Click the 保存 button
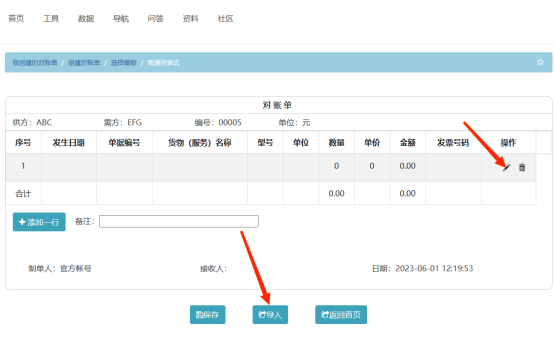The width and height of the screenshot is (554, 363). (207, 315)
